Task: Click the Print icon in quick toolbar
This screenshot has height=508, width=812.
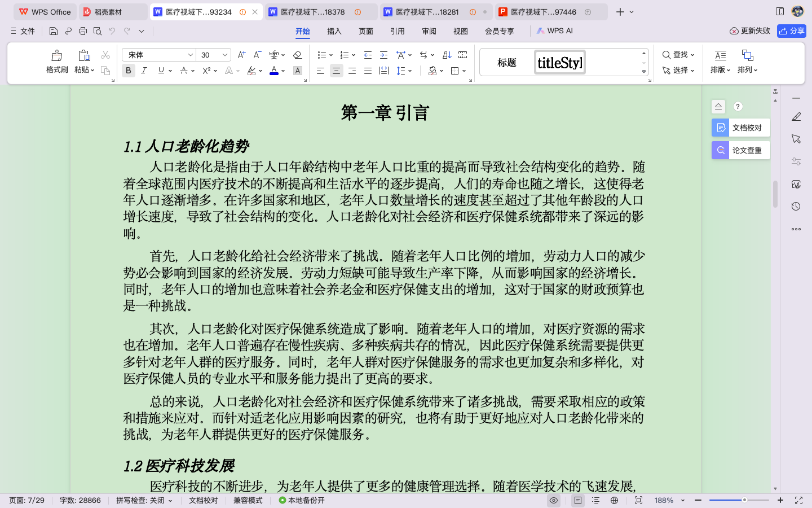Action: [83, 31]
